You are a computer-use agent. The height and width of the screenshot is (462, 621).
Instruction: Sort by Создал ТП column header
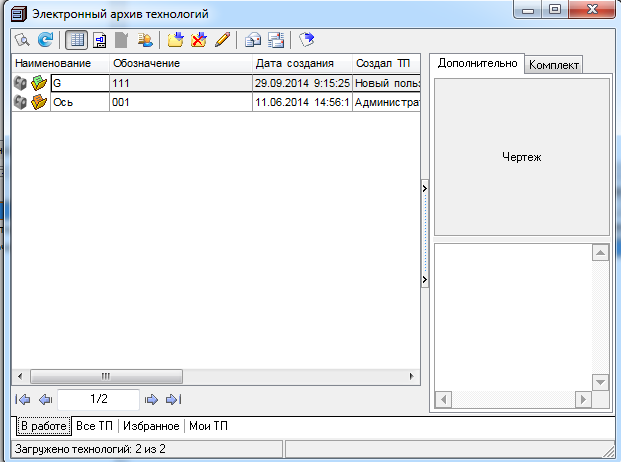[x=386, y=63]
